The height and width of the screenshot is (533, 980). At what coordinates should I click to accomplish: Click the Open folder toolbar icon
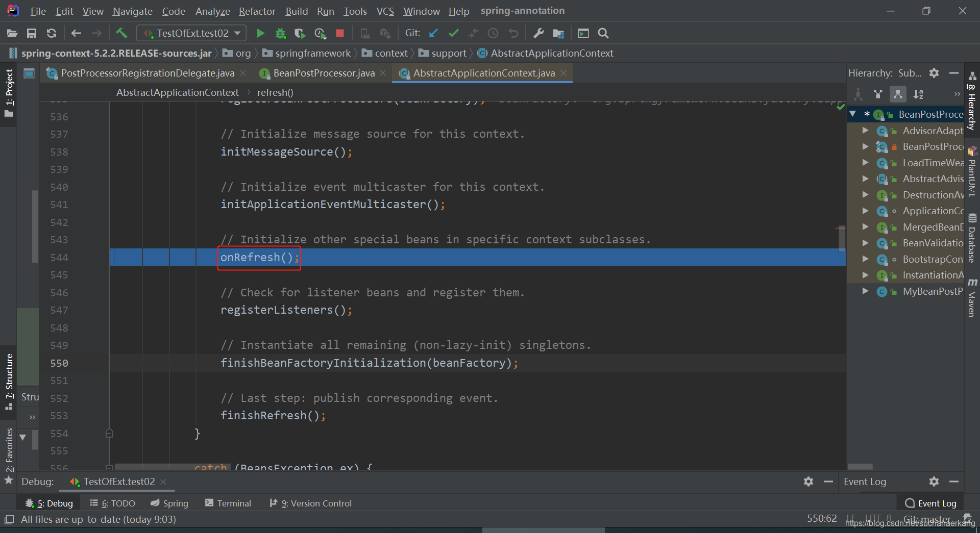(x=12, y=34)
